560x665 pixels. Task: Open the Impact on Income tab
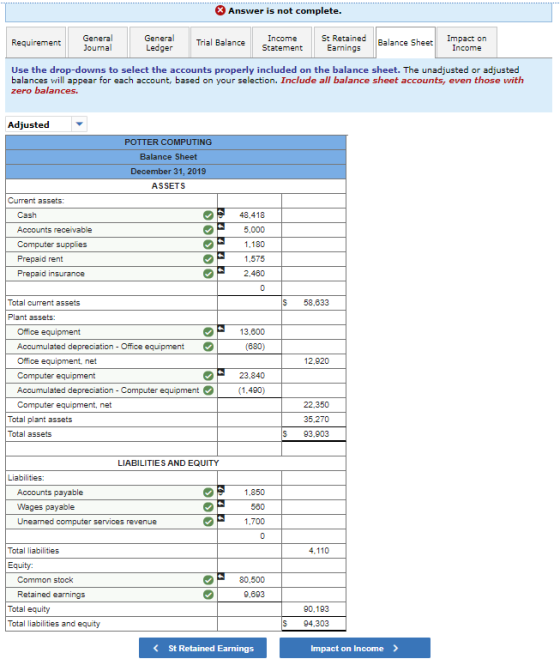tap(467, 42)
